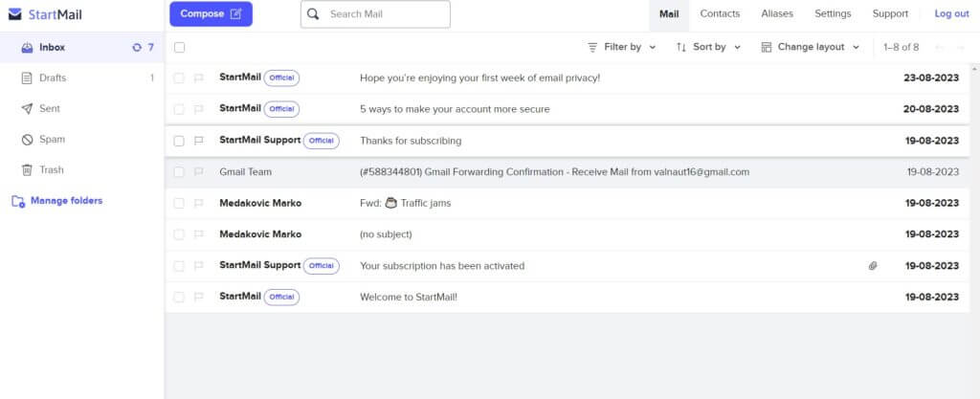980x399 pixels.
Task: Flag the 'Fwd: Traffic jams' email
Action: click(199, 203)
